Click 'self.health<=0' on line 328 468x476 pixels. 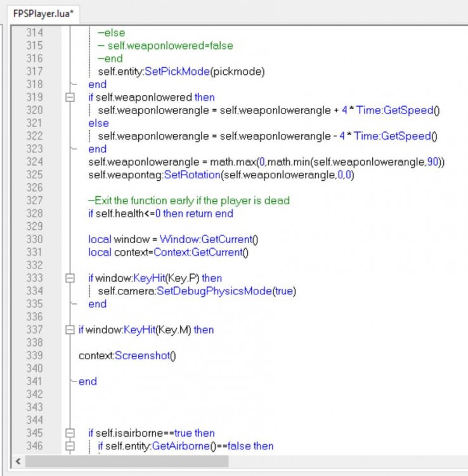tap(128, 213)
